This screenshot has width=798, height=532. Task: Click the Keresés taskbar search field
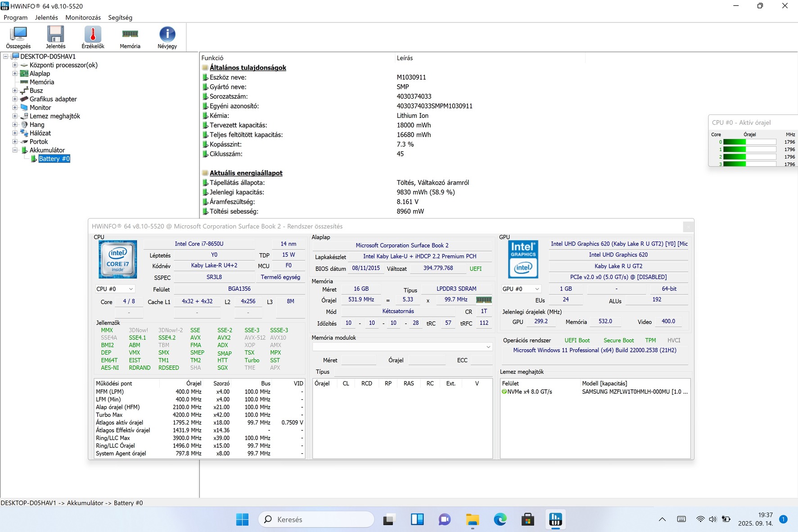pos(316,519)
